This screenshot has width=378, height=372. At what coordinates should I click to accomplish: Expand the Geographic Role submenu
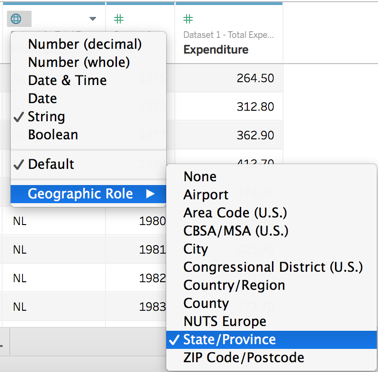88,194
